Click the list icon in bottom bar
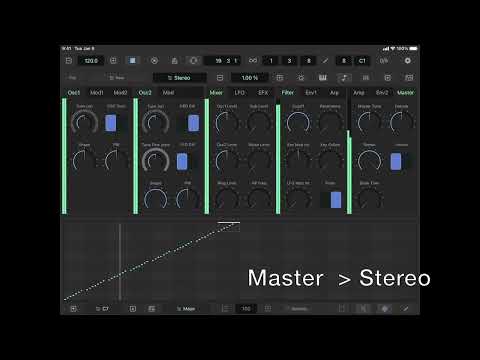 (x=225, y=309)
